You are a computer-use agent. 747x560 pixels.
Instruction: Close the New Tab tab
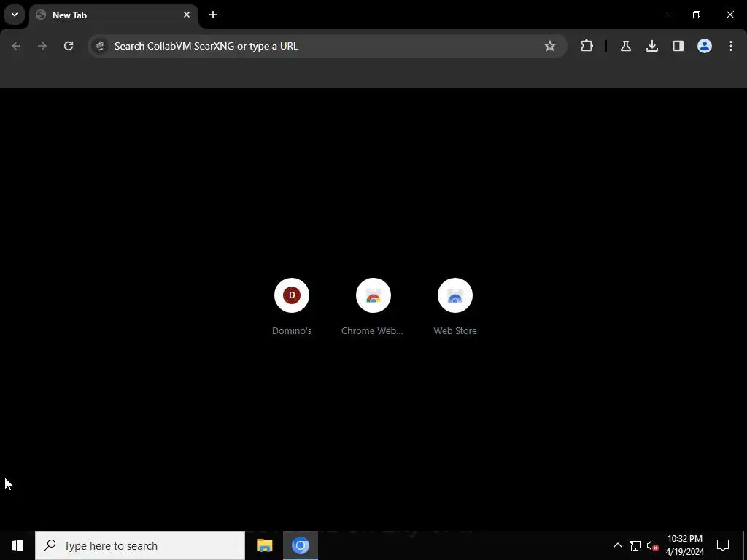coord(187,15)
